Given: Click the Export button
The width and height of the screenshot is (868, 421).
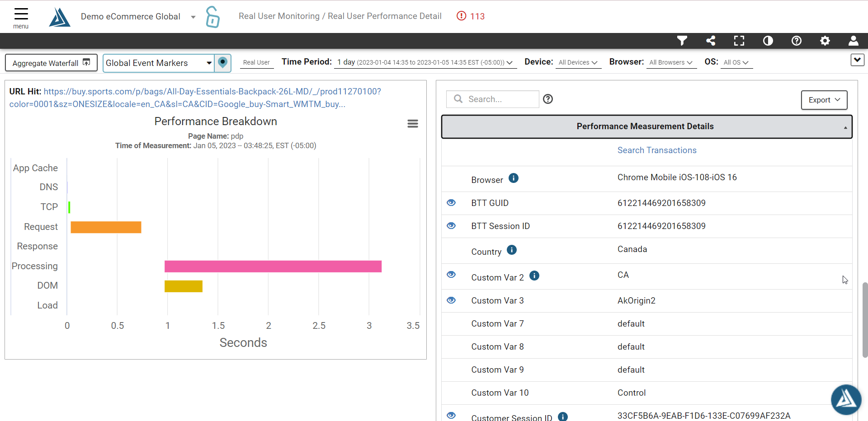Looking at the screenshot, I should [x=824, y=100].
